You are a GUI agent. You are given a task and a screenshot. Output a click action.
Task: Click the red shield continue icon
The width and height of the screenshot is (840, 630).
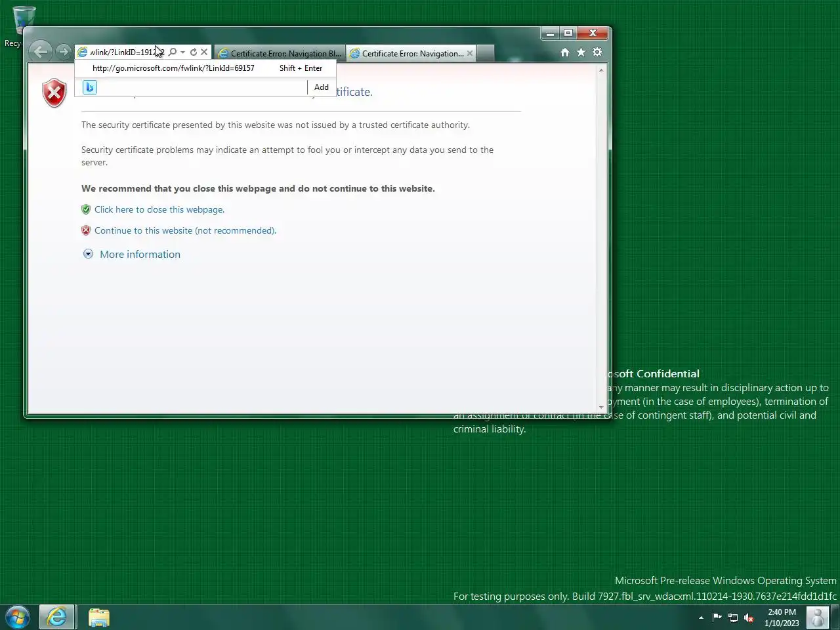(86, 230)
